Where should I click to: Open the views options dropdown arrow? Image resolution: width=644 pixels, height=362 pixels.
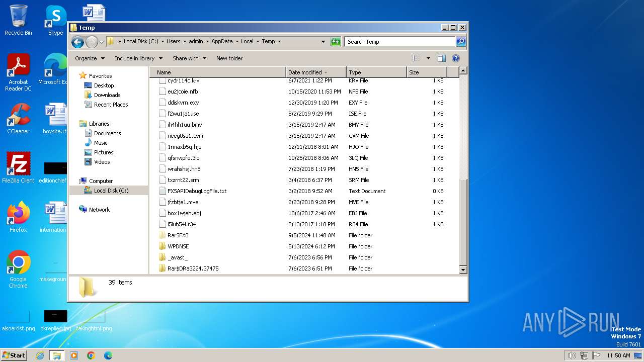428,58
